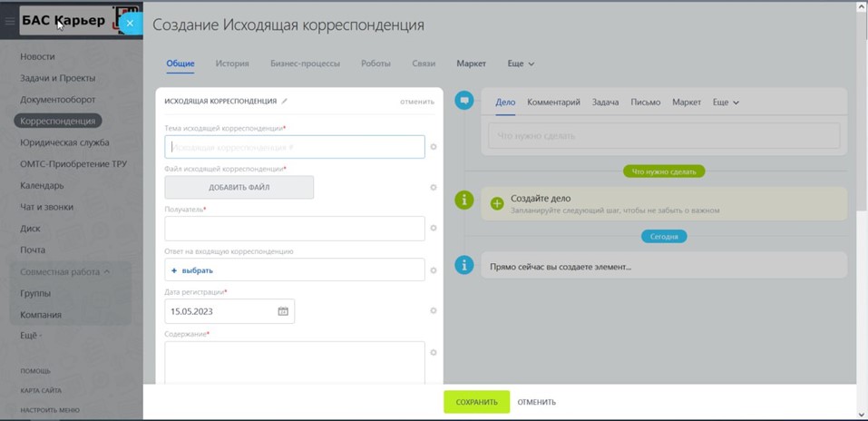Close the slider panel with the blue X
The image size is (868, 421).
[x=130, y=23]
